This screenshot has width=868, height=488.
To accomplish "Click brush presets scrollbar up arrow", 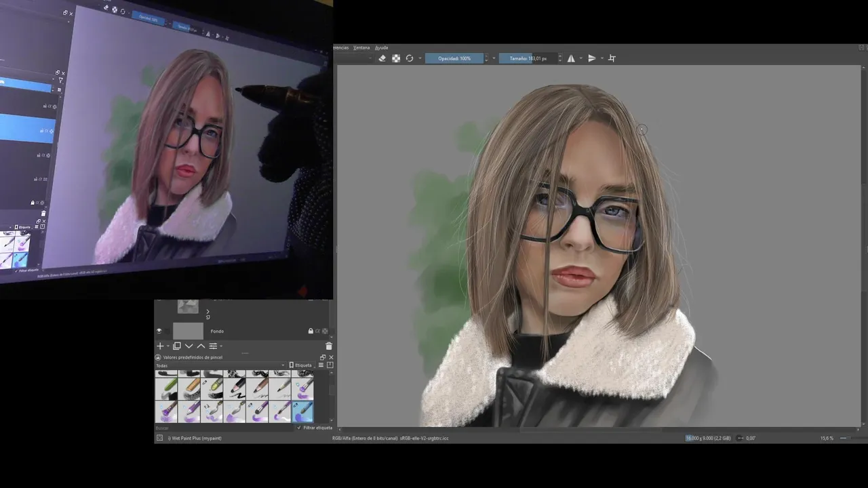I will [332, 373].
